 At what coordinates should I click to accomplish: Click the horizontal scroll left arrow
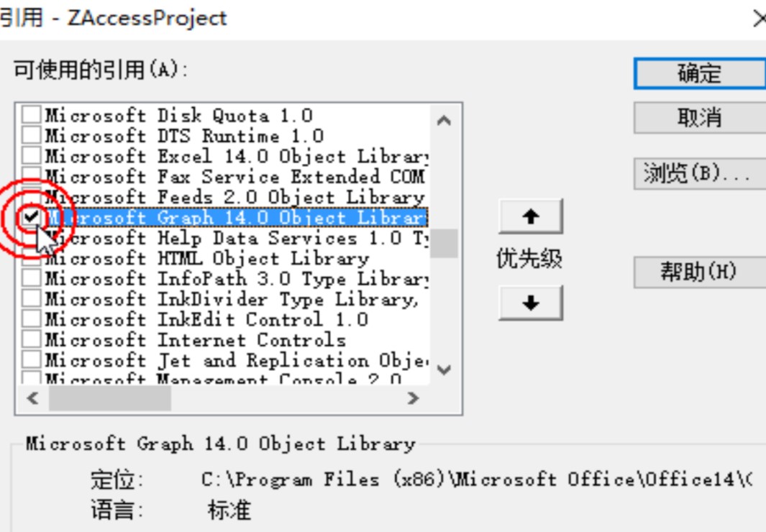click(33, 398)
